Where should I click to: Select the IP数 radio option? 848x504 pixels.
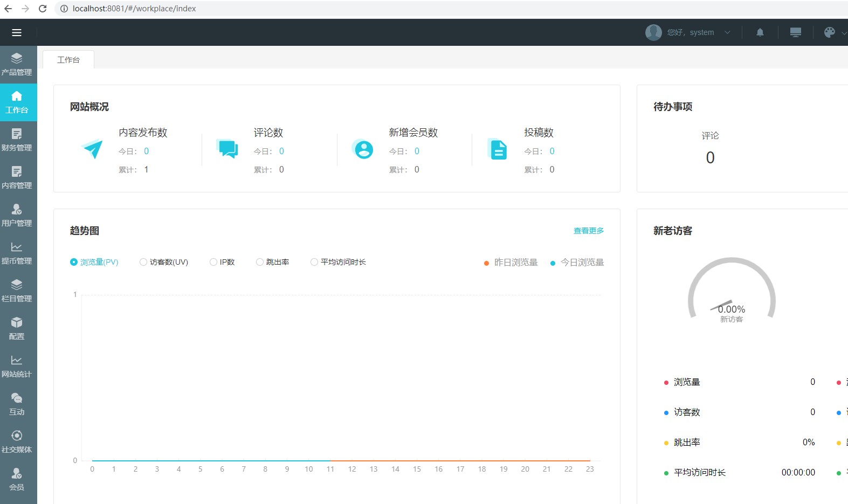pyautogui.click(x=213, y=262)
